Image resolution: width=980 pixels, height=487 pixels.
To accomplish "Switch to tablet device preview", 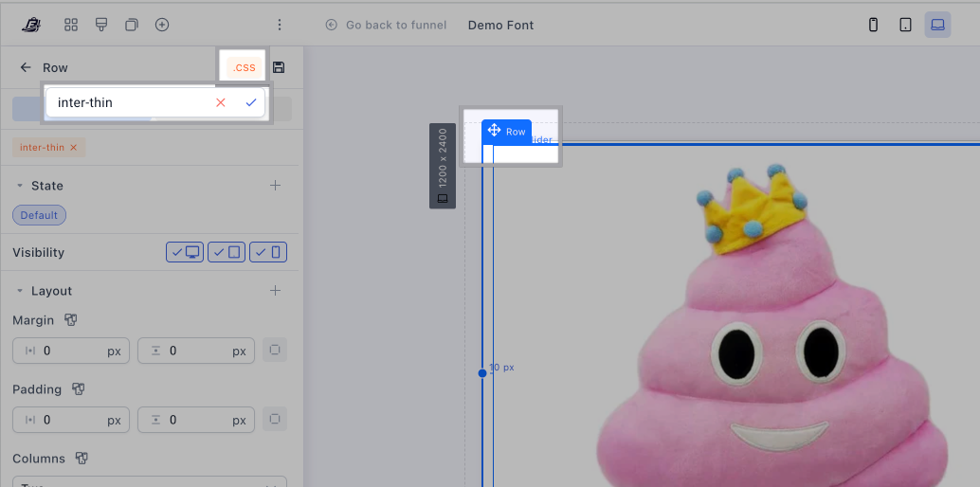I will click(905, 25).
